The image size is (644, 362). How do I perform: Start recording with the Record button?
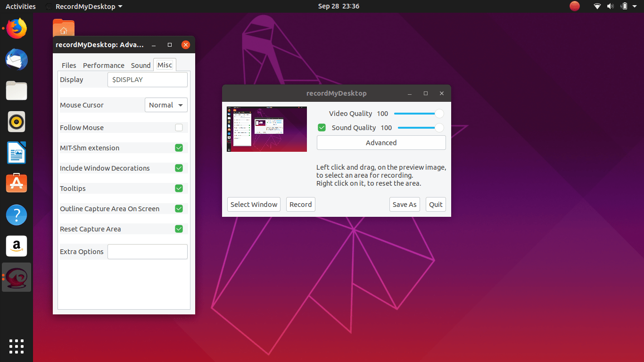[300, 204]
